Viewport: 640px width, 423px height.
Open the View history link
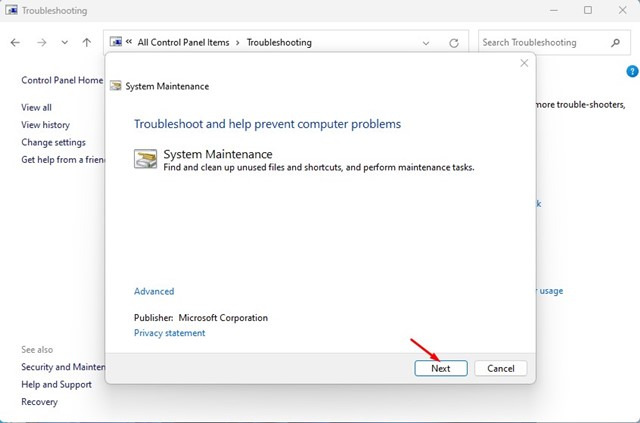tap(45, 125)
